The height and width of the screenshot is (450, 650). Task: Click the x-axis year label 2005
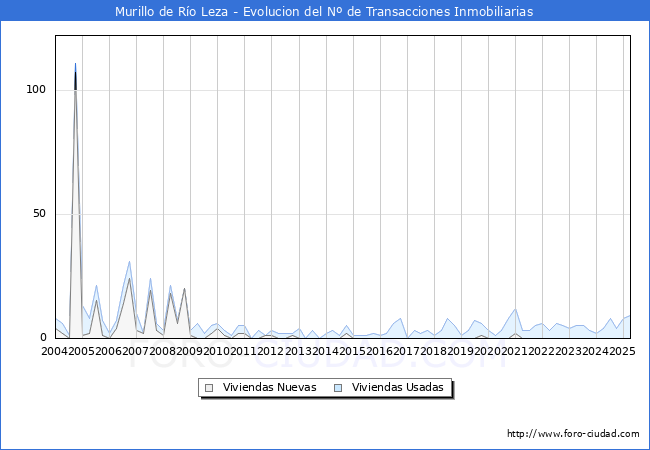tap(82, 351)
